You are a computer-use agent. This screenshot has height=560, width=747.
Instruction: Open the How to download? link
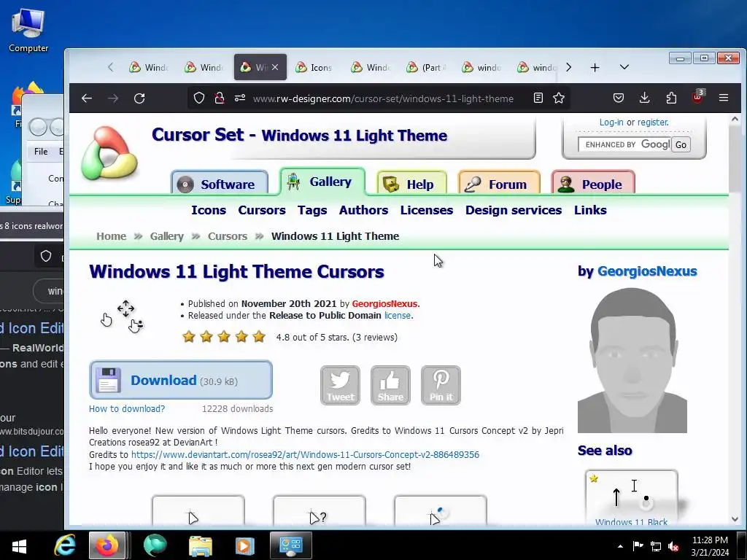pyautogui.click(x=127, y=408)
